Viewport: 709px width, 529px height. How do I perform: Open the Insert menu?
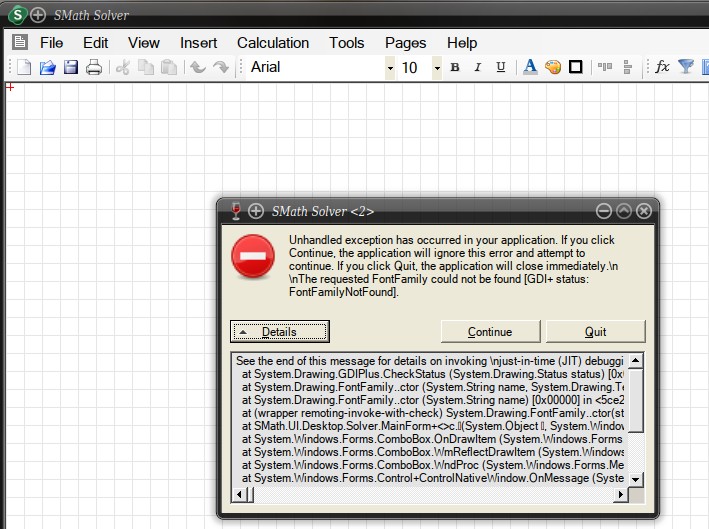pyautogui.click(x=199, y=42)
